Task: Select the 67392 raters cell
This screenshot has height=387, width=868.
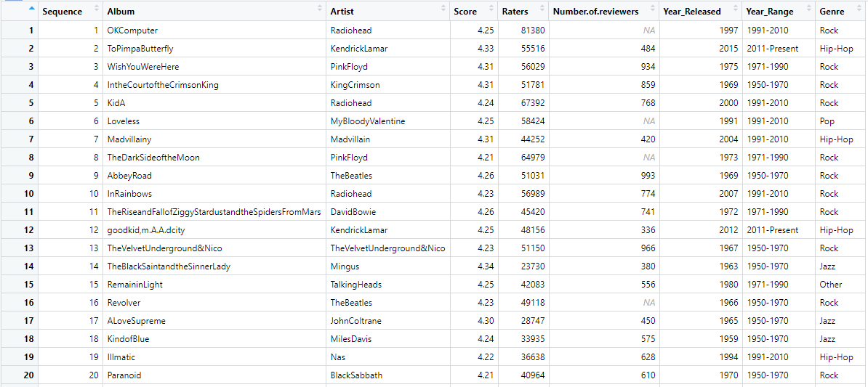Action: [523, 103]
